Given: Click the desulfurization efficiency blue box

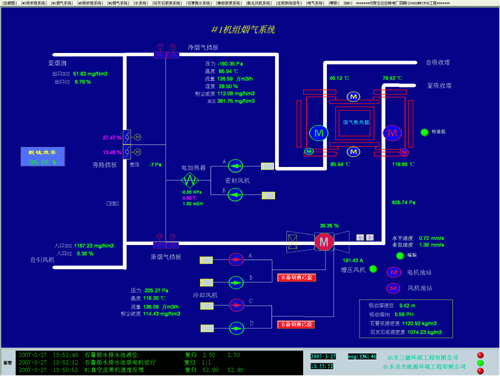Looking at the screenshot, I should pos(43,156).
